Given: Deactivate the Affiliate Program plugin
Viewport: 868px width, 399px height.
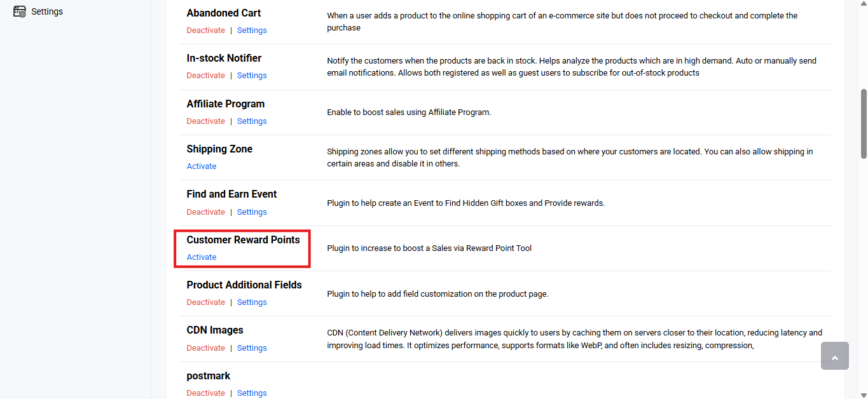Looking at the screenshot, I should [x=205, y=121].
